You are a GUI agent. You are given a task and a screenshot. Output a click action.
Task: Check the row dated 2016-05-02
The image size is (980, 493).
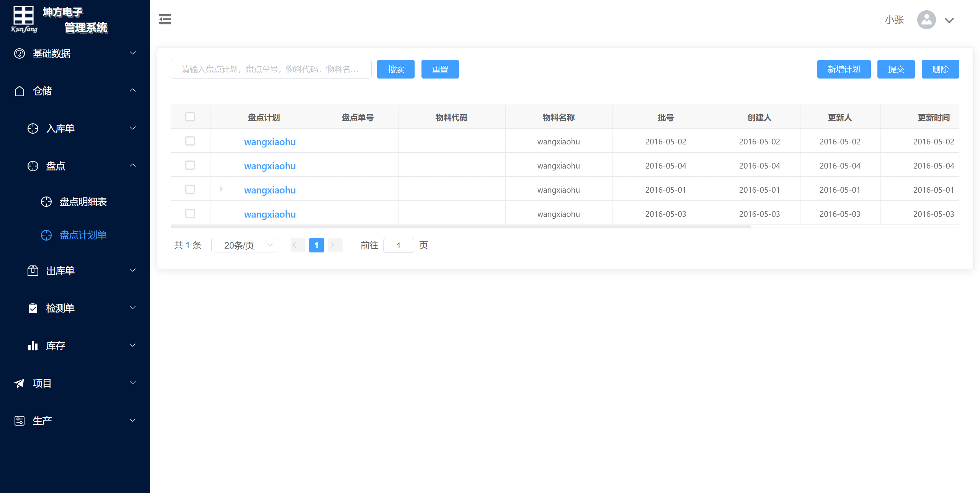[190, 141]
